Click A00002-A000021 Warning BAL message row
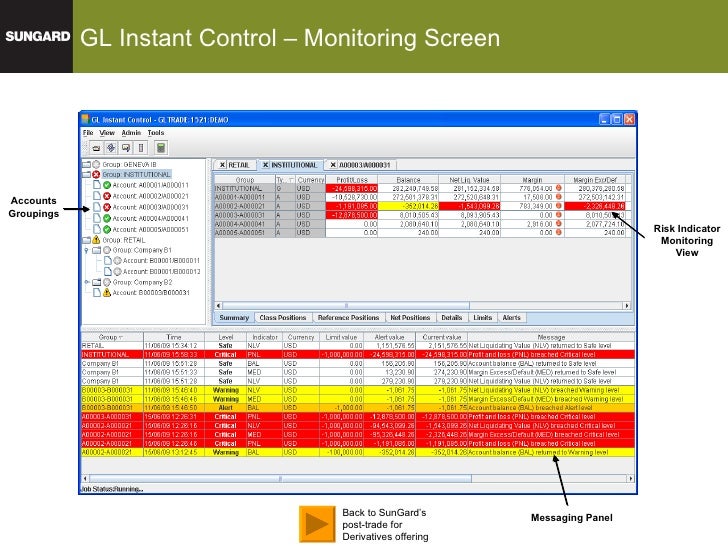This screenshot has height=546, width=728. [x=358, y=452]
